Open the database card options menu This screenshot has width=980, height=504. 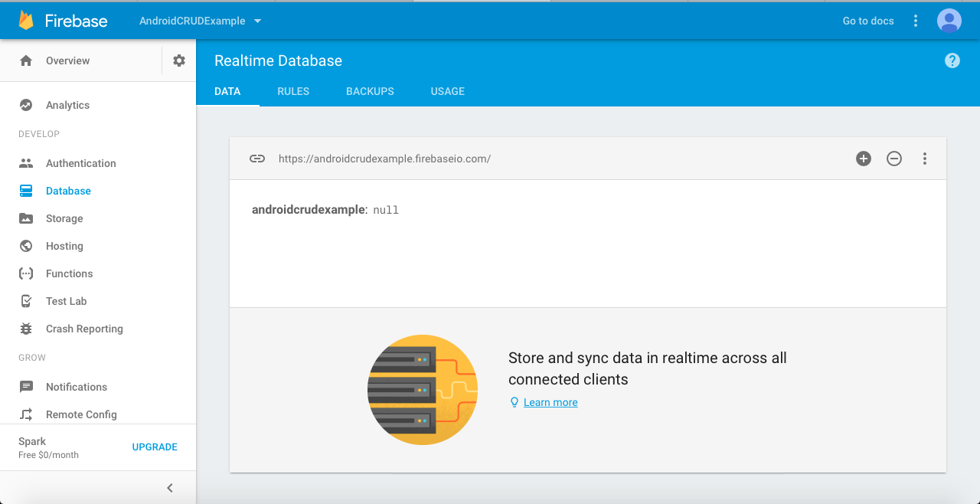coord(925,159)
